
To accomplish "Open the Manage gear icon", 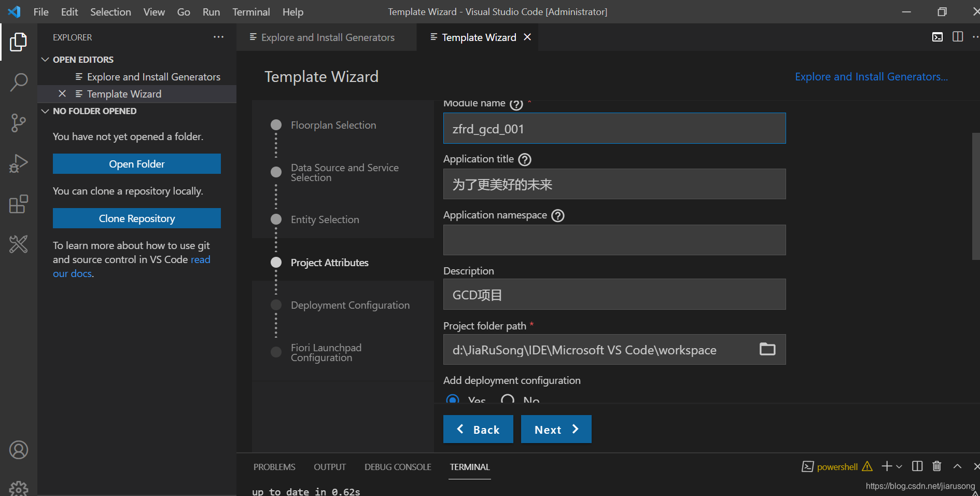I will coord(18,488).
